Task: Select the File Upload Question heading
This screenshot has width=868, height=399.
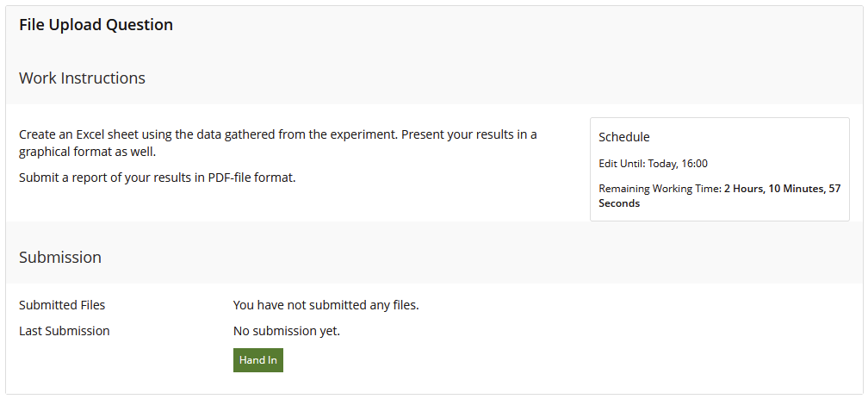Action: (96, 25)
